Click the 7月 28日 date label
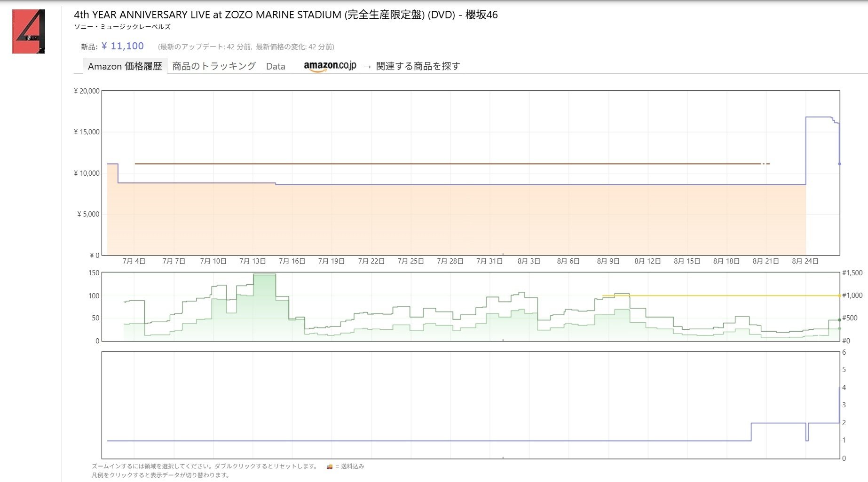The width and height of the screenshot is (868, 482). (x=450, y=261)
